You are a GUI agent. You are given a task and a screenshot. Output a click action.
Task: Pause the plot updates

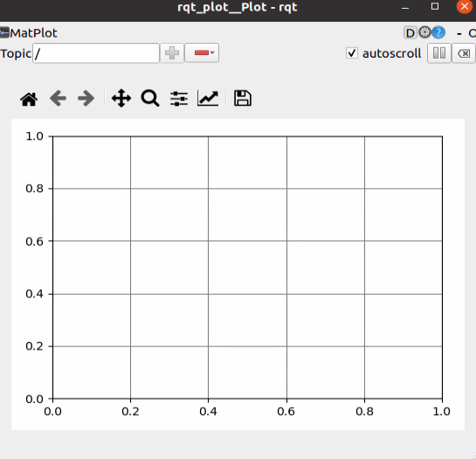click(x=439, y=53)
